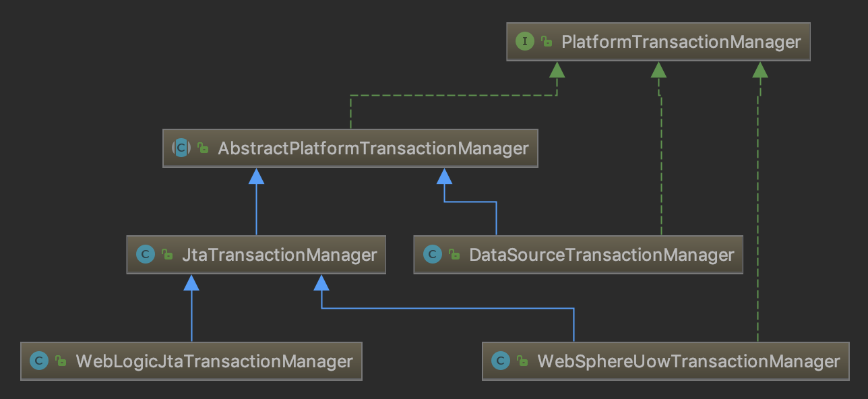
Task: Click the class icon on WebLogicJtaTransactionManager
Action: (39, 361)
